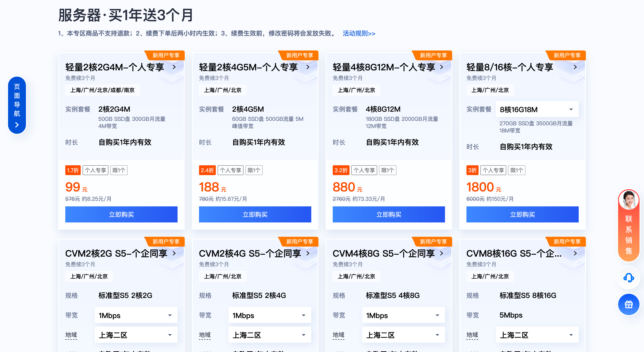Expand 地域 上海二区 dropdown in CVM2核4G card
The width and height of the screenshot is (644, 352).
(270, 335)
